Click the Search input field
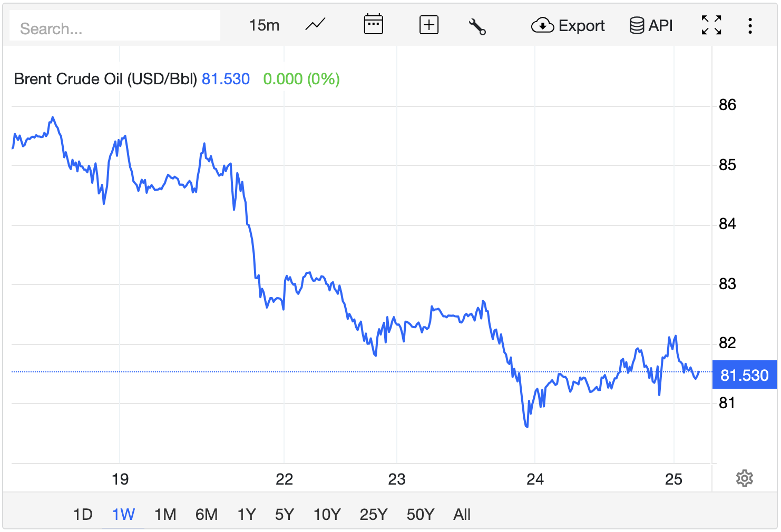 [115, 26]
